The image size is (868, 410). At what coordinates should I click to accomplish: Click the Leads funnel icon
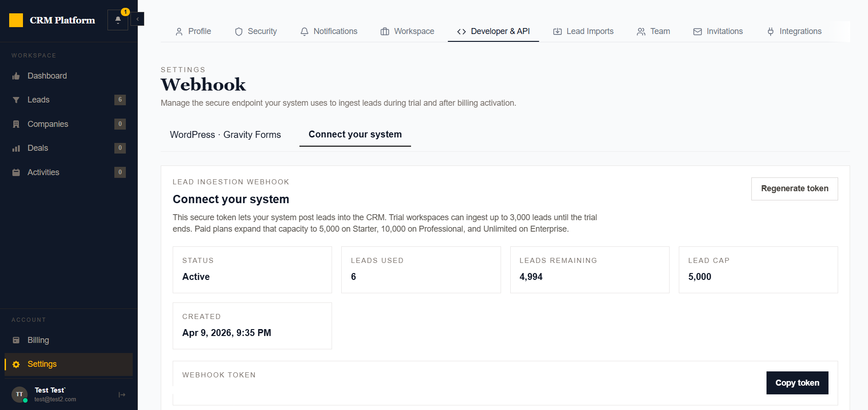coord(16,100)
